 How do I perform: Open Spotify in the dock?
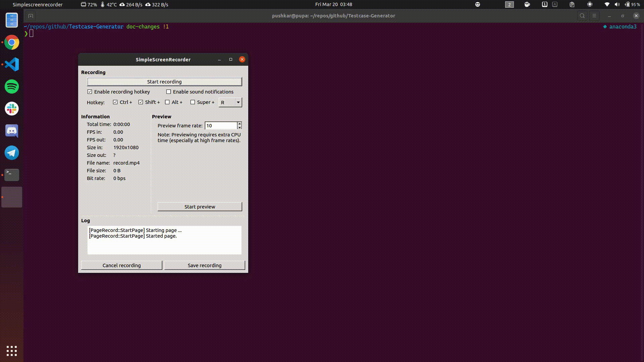pyautogui.click(x=12, y=86)
